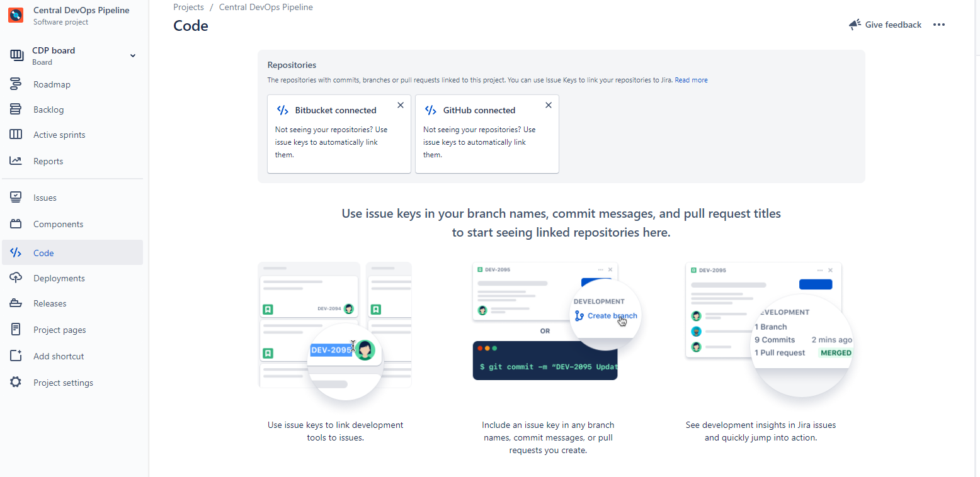Open the Reports section

[x=48, y=160]
